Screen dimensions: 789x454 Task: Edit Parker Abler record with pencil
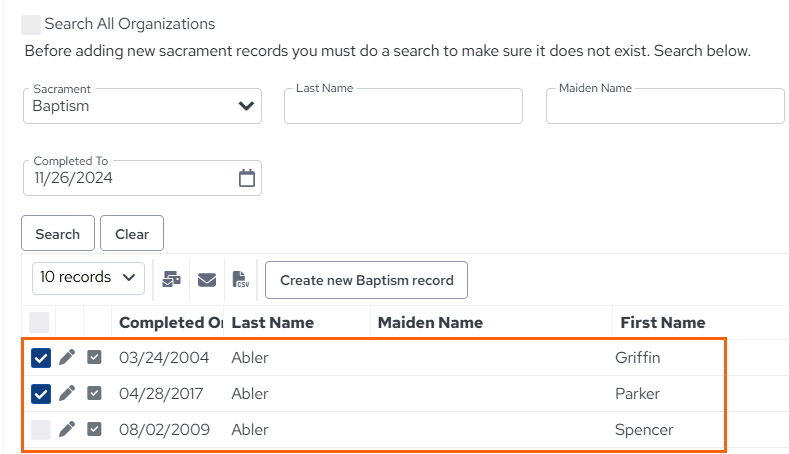click(67, 393)
